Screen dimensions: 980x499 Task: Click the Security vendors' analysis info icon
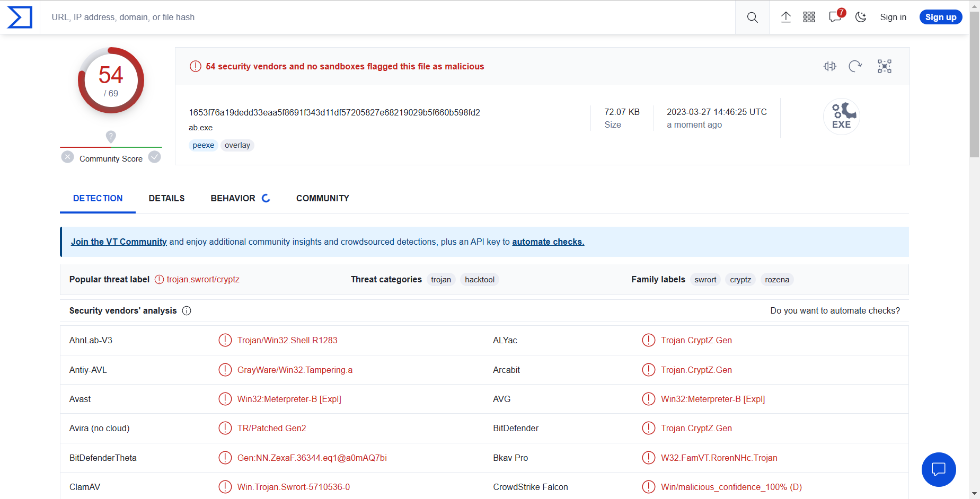coord(187,311)
